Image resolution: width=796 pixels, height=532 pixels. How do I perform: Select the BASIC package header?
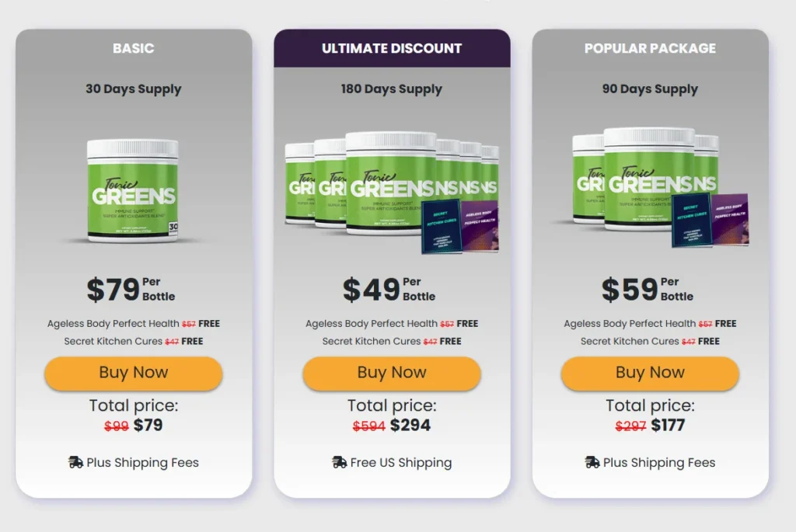[x=133, y=47]
